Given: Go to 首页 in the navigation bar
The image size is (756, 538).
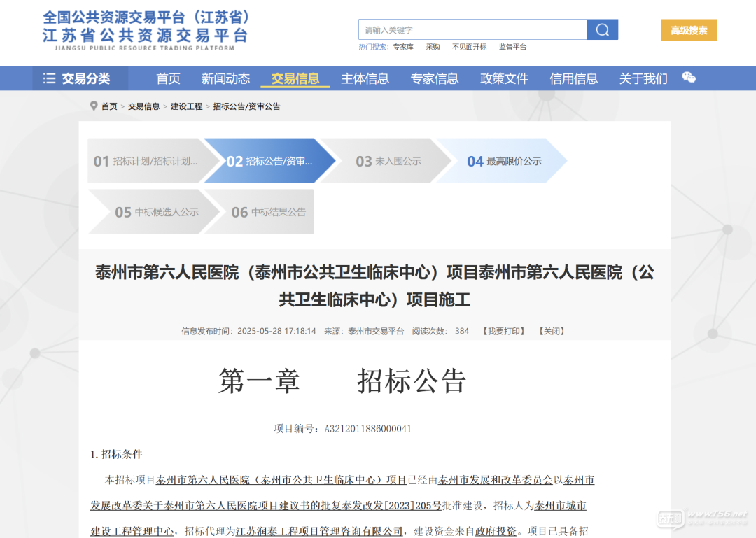Looking at the screenshot, I should tap(168, 78).
